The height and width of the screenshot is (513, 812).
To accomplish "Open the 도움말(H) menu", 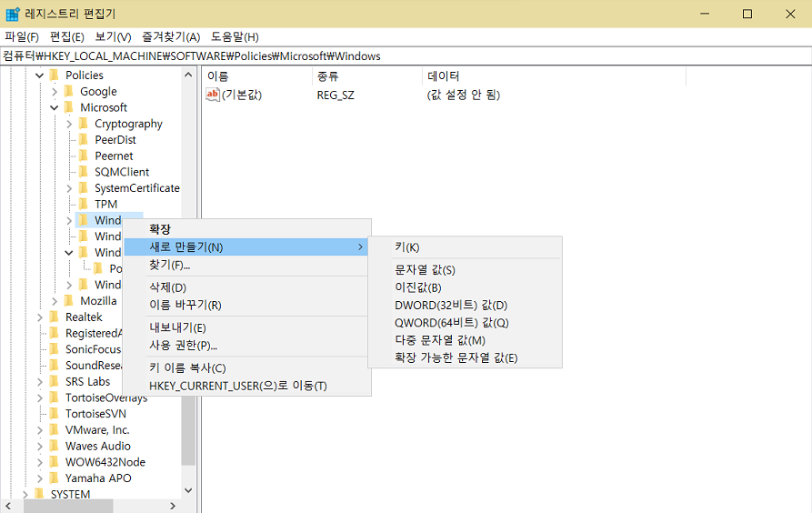I will (x=235, y=36).
